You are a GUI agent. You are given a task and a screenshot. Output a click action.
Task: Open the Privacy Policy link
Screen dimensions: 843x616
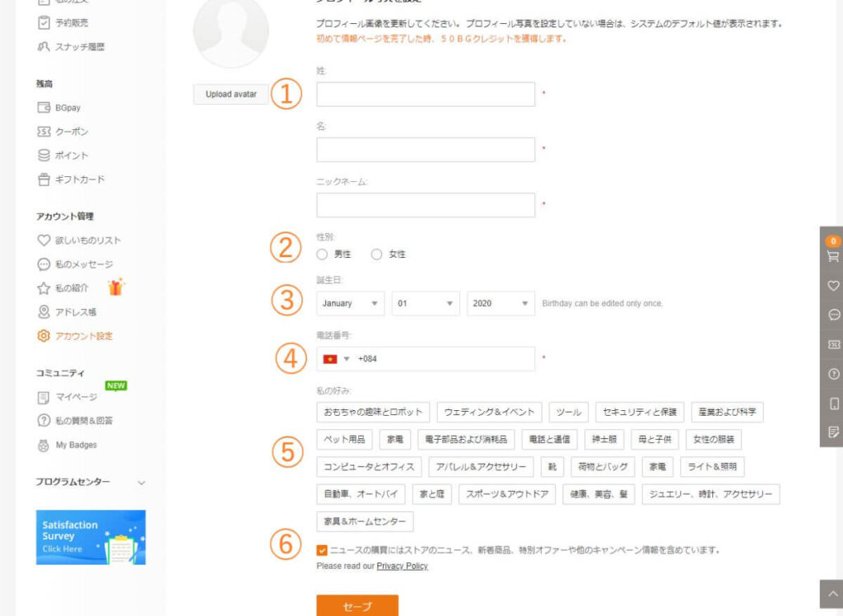pos(402,567)
